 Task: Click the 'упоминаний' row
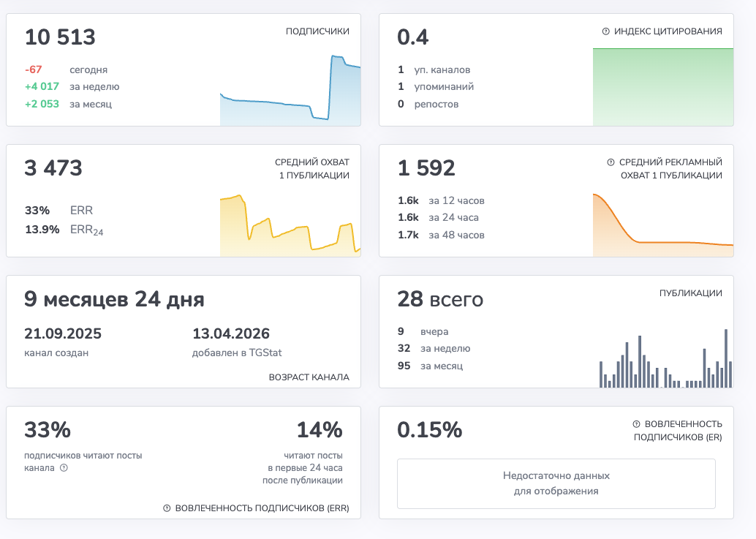pos(436,86)
